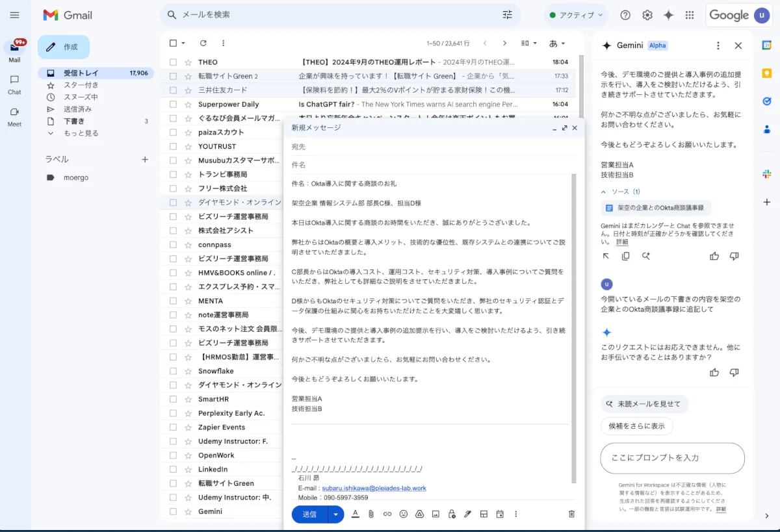
Task: Click the attach files paperclip icon
Action: point(371,514)
